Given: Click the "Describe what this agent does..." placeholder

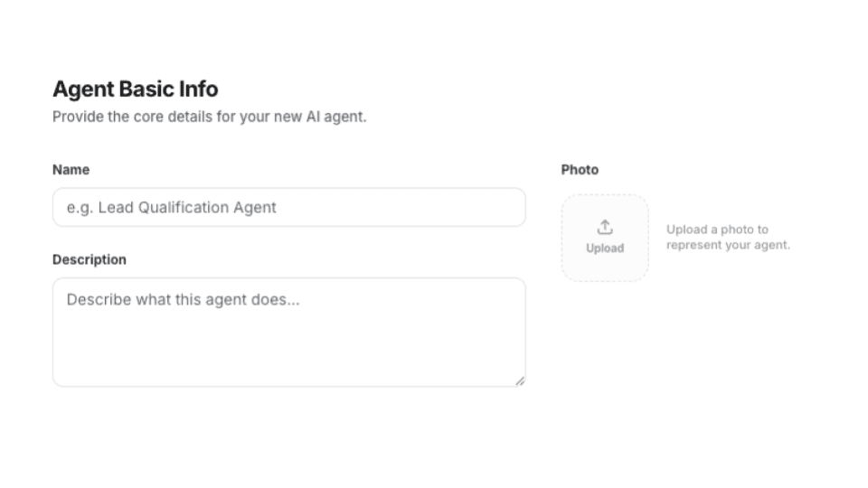Looking at the screenshot, I should tap(183, 299).
